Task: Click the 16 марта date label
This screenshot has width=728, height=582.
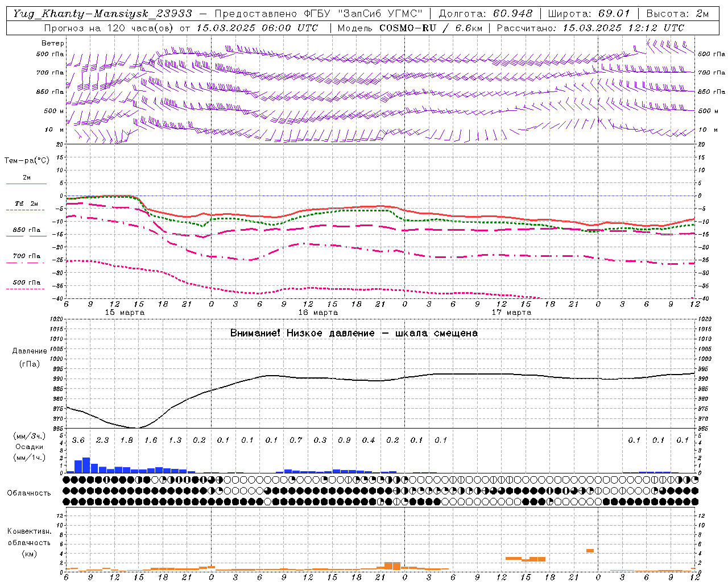Action: pos(318,313)
